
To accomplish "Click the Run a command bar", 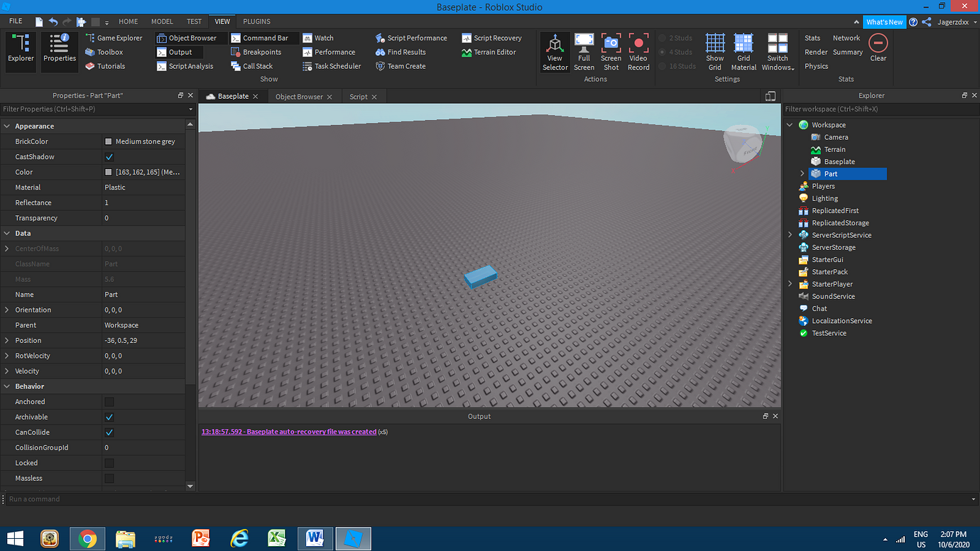I will (490, 499).
